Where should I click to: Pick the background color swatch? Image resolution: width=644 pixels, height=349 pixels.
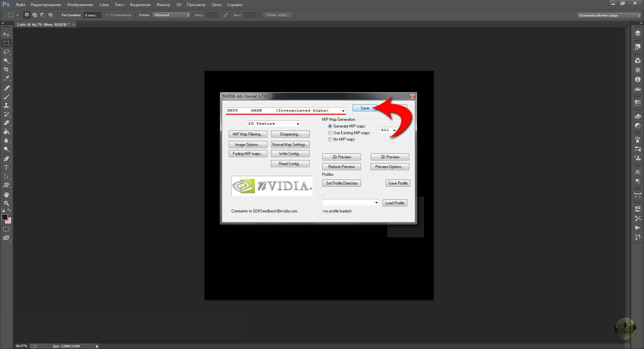tap(9, 221)
